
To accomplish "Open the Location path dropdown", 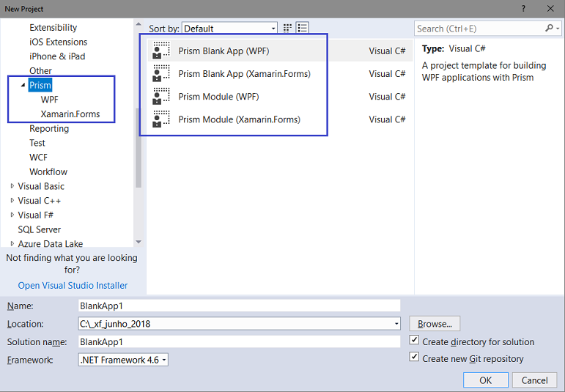I will (396, 324).
